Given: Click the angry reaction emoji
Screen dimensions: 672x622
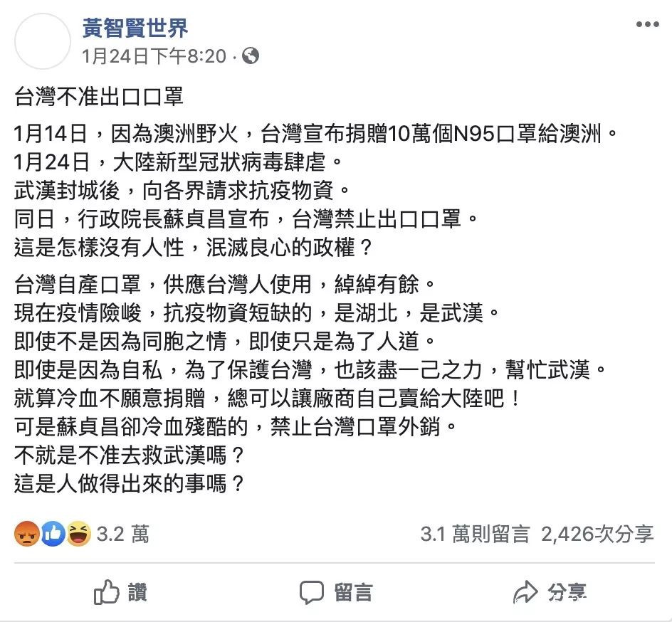Looking at the screenshot, I should pos(27,534).
